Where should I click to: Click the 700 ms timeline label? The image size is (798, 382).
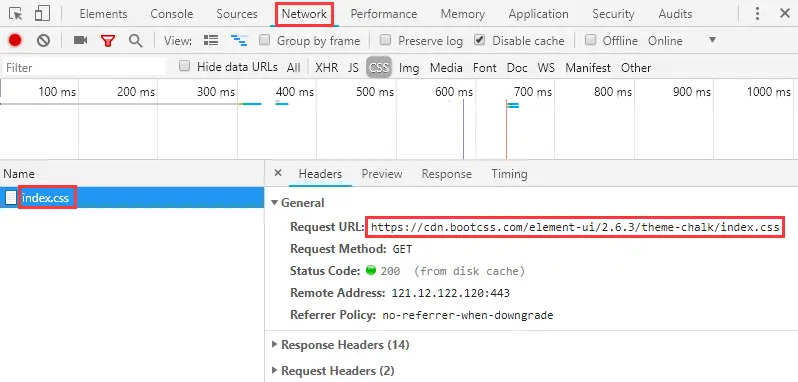pos(533,92)
